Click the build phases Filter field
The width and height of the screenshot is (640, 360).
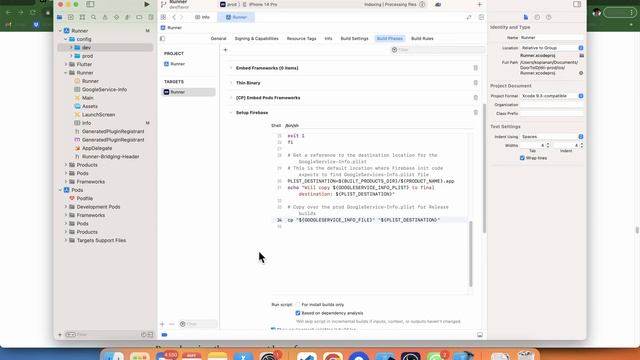[x=438, y=50]
